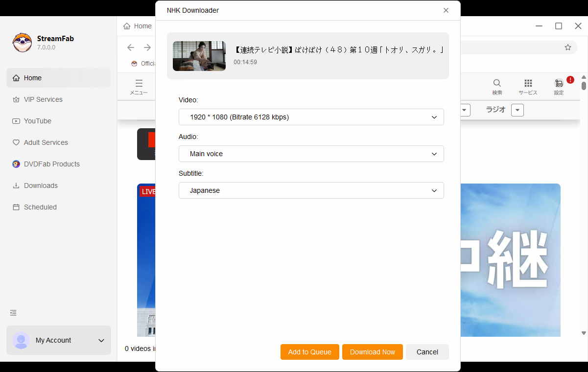Image resolution: width=588 pixels, height=372 pixels.
Task: Open the YouTube downloader section
Action: 37,121
